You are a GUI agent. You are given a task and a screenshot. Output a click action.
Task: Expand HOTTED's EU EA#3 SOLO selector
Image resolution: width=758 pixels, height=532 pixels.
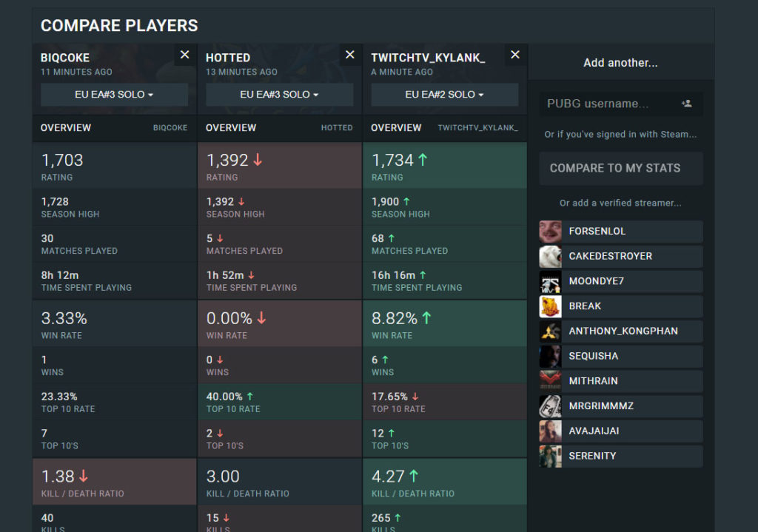click(279, 95)
